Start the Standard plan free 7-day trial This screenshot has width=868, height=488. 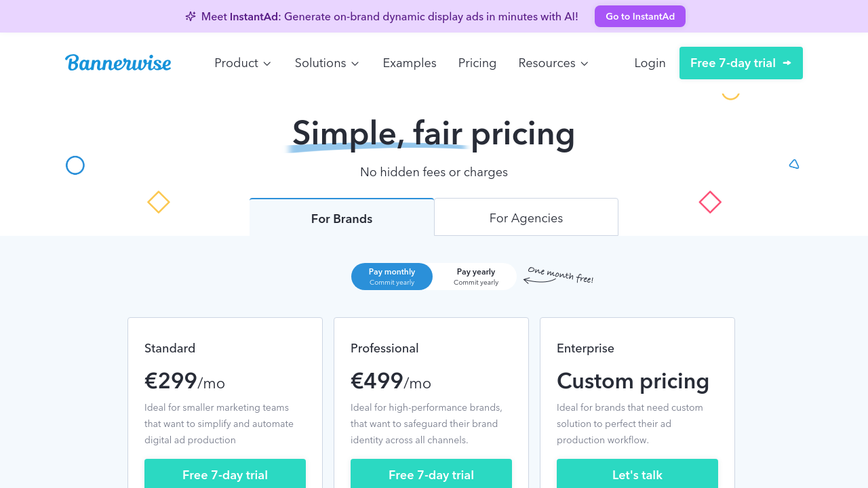click(225, 474)
